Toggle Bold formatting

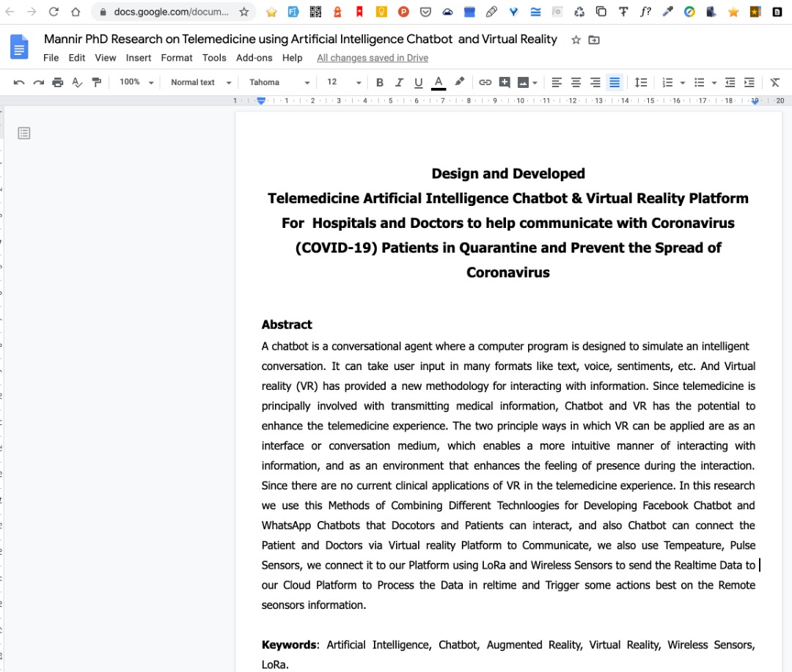click(380, 82)
